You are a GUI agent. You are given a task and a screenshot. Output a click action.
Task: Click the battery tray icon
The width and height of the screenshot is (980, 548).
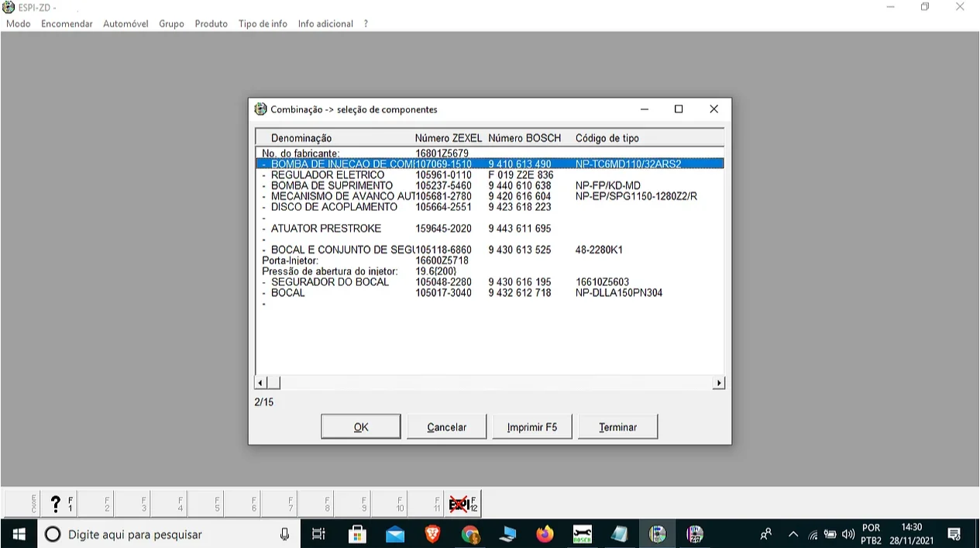[x=830, y=534]
